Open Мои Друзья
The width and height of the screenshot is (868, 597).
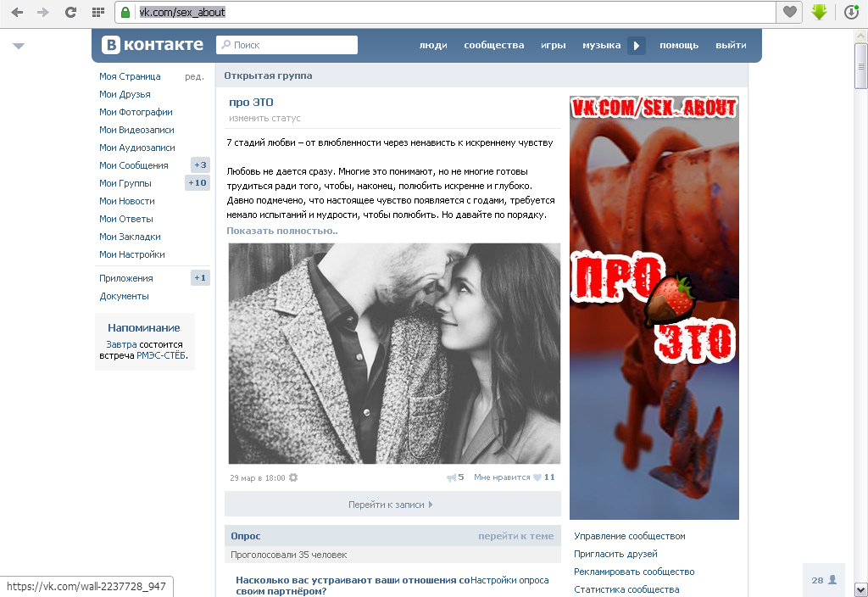click(x=125, y=94)
